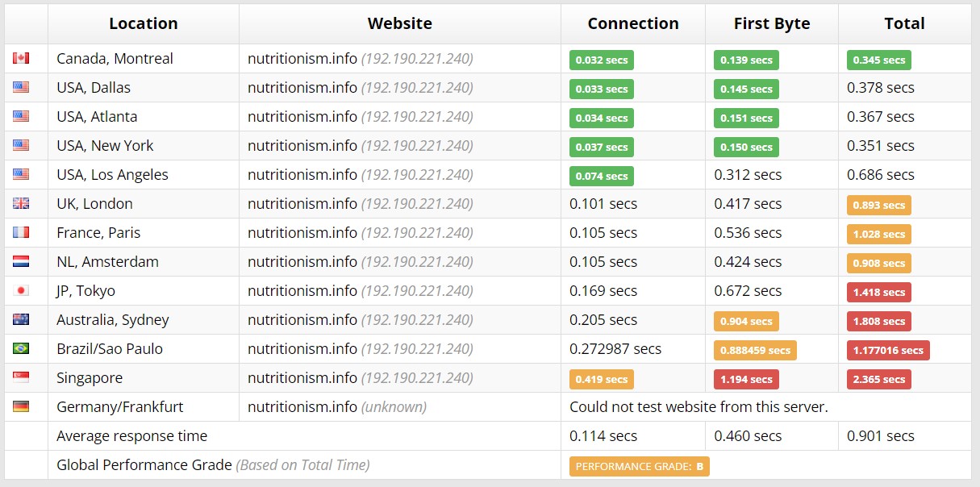Click the green 0.150 secs first byte badge
This screenshot has height=487, width=980.
746,147
